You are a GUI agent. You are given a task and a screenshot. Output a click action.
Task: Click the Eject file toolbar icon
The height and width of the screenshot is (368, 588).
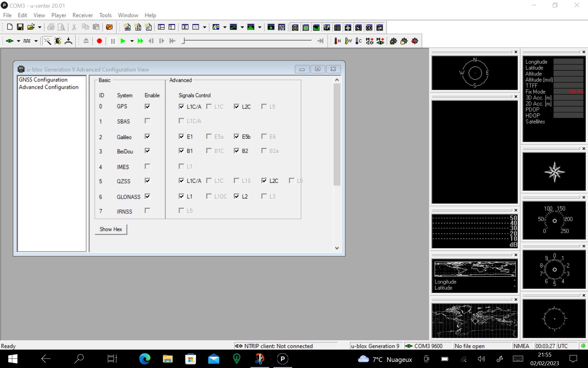(x=86, y=41)
